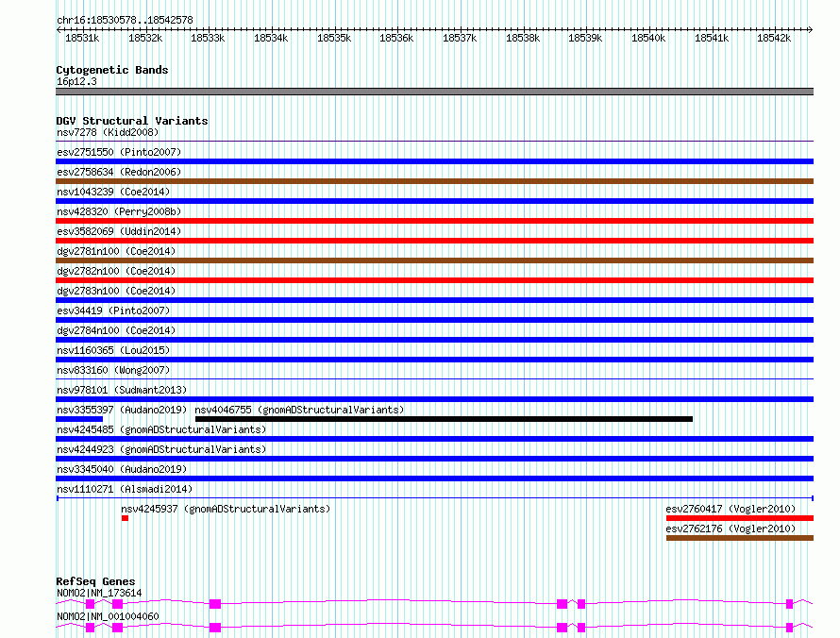The height and width of the screenshot is (638, 840).
Task: Open variant nsv1110271 (Alsmadi2014)
Action: [x=125, y=489]
